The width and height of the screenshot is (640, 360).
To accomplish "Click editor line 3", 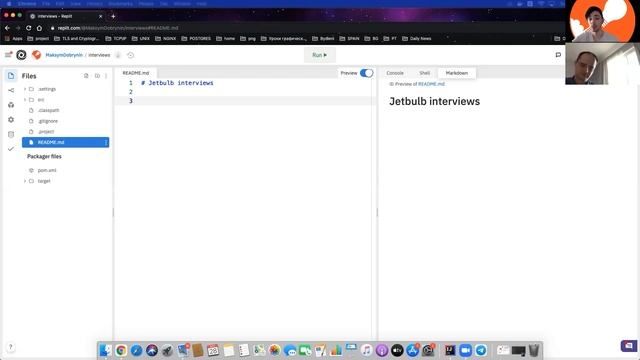I will coord(245,101).
